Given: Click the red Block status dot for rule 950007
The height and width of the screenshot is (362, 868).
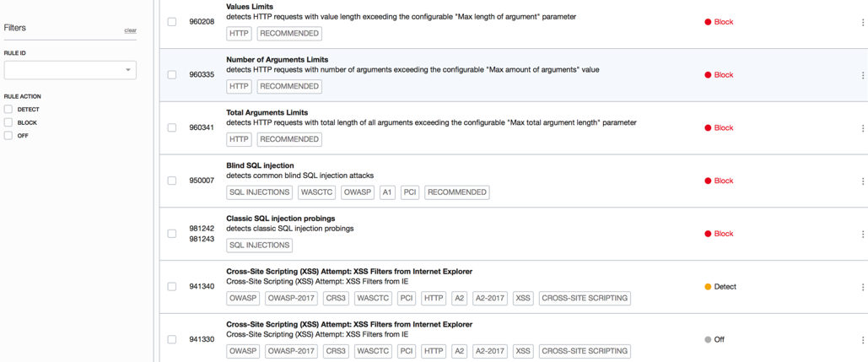Looking at the screenshot, I should [708, 181].
